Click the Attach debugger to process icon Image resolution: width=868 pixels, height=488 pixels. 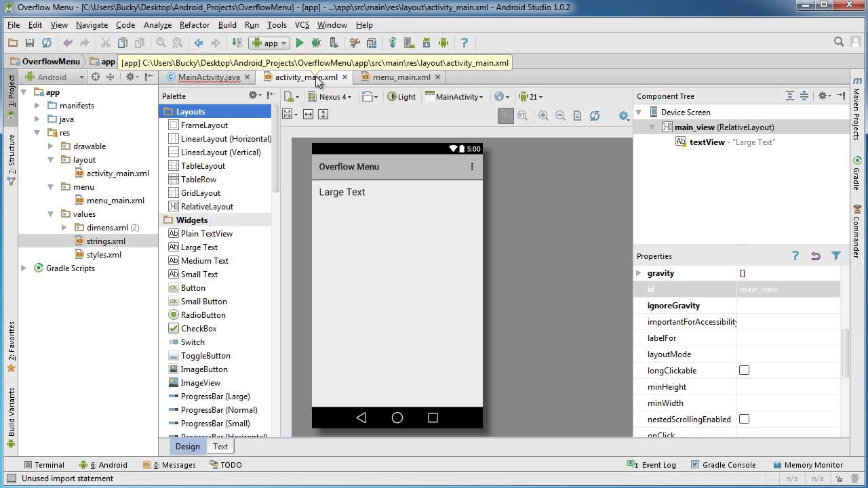pos(333,43)
